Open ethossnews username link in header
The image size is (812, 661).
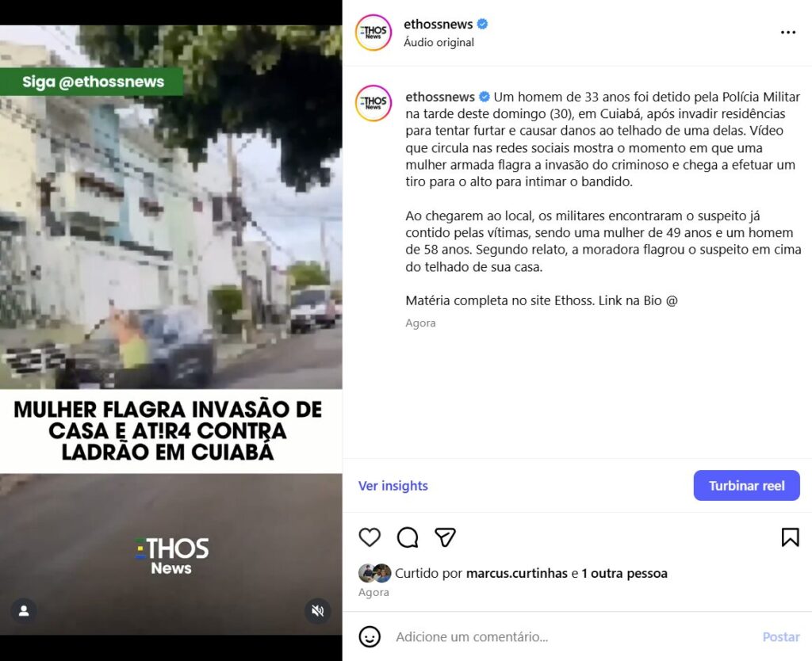point(438,25)
